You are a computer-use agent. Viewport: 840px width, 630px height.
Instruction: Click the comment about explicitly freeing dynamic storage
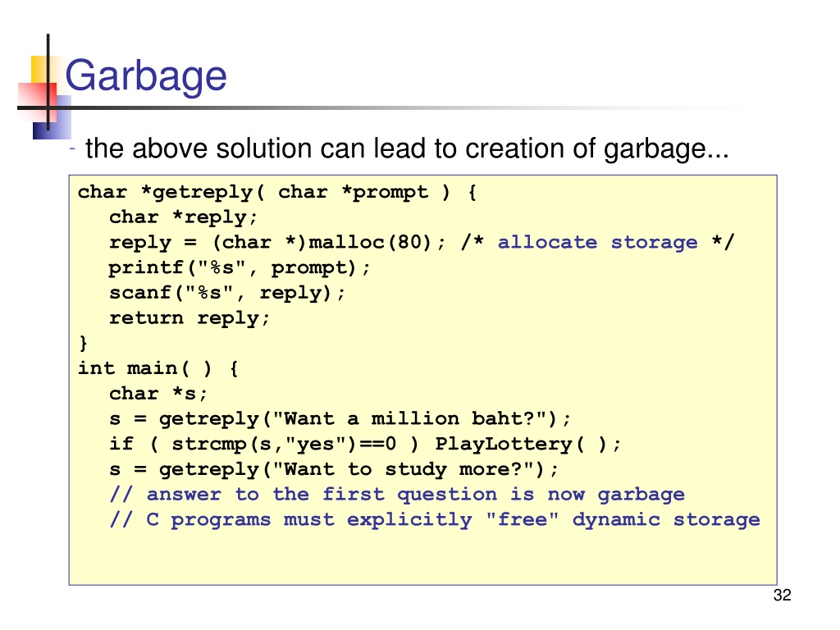pyautogui.click(x=435, y=519)
